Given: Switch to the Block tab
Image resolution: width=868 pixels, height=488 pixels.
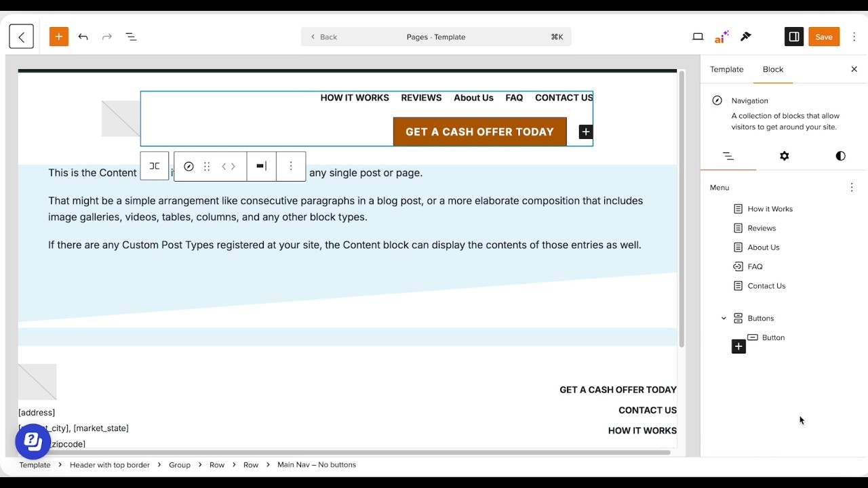Looking at the screenshot, I should pos(772,69).
